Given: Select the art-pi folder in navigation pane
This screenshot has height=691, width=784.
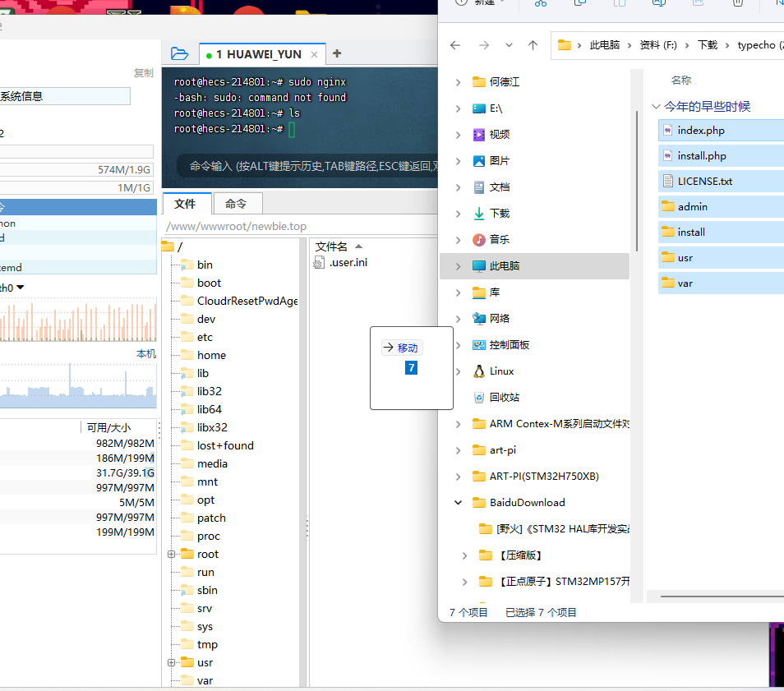Looking at the screenshot, I should pyautogui.click(x=494, y=450).
